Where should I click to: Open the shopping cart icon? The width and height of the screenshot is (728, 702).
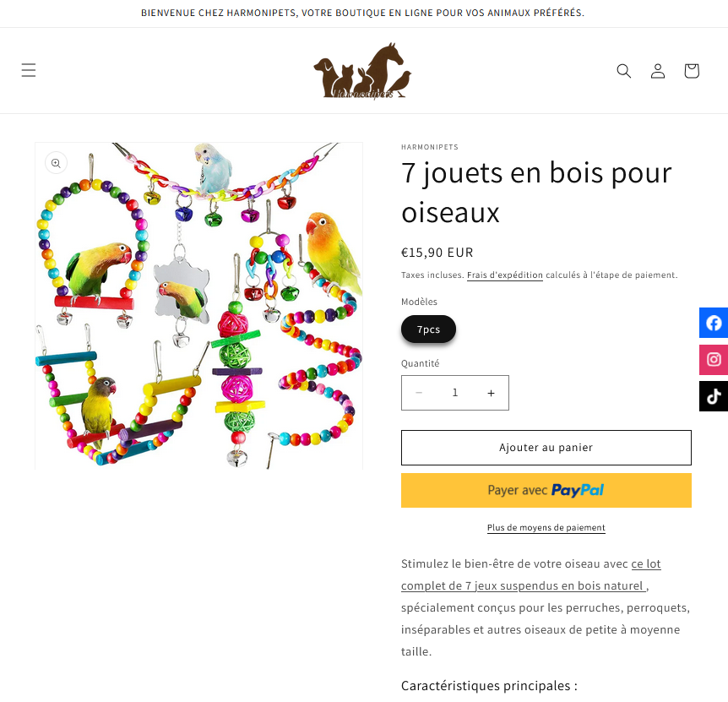coord(692,71)
